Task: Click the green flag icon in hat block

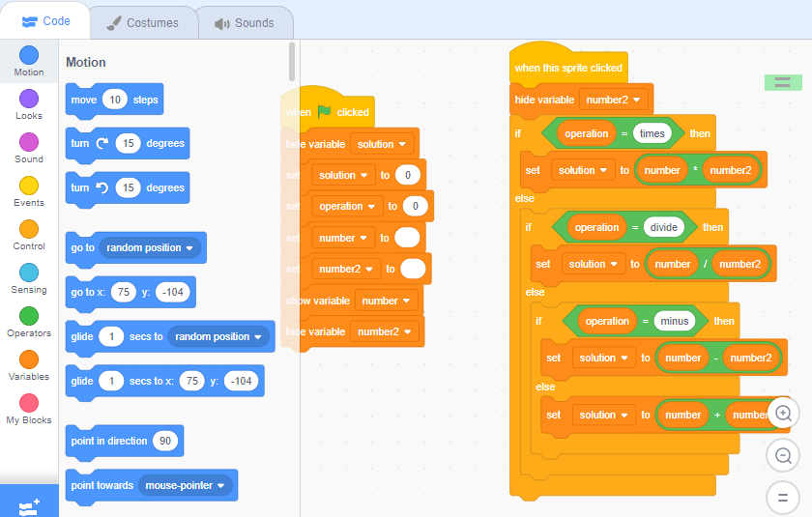Action: [x=324, y=112]
